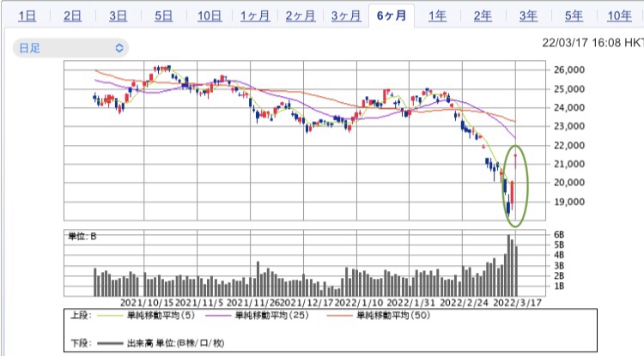
Task: Click the timestamp 22/03/17 16:08
Action: click(x=581, y=43)
